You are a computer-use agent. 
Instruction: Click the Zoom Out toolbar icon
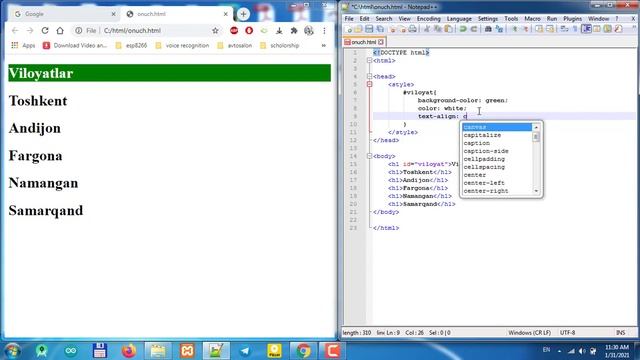point(525,29)
